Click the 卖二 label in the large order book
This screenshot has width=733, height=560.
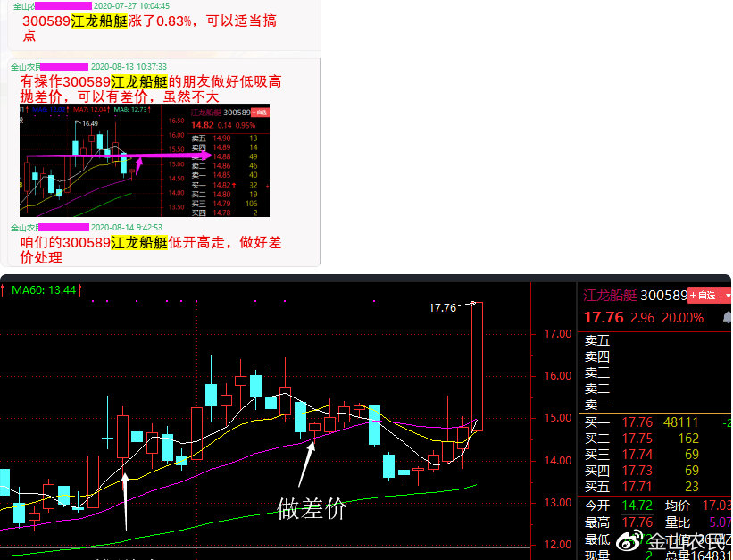click(597, 389)
